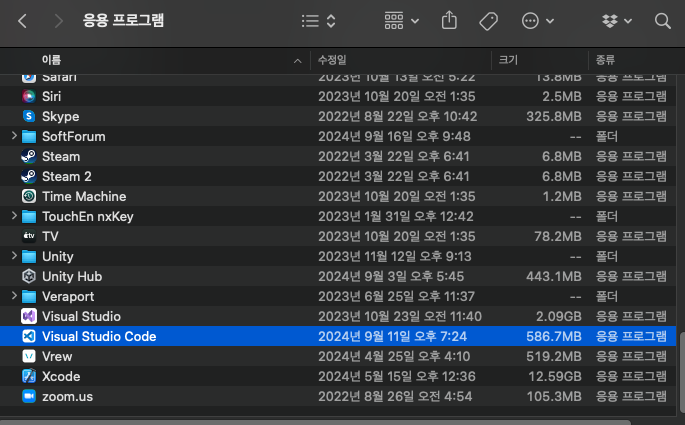
Task: Select the TouchEn nxKey folder icon
Action: 29,217
